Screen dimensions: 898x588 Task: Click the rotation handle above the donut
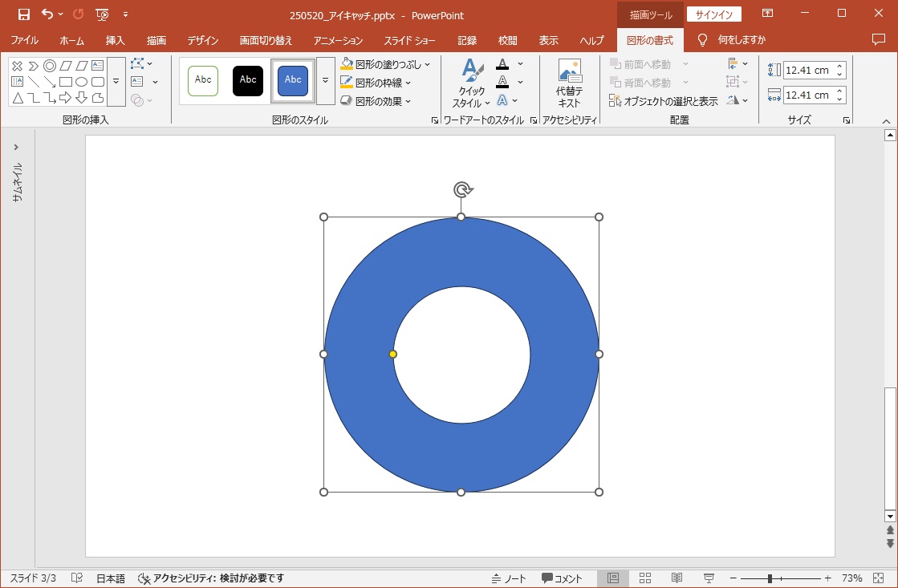[461, 190]
